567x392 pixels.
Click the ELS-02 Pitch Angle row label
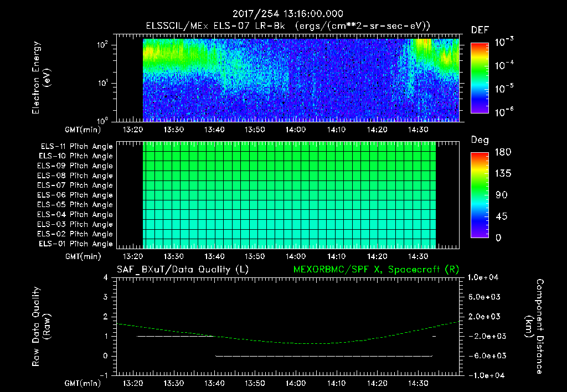pyautogui.click(x=75, y=234)
